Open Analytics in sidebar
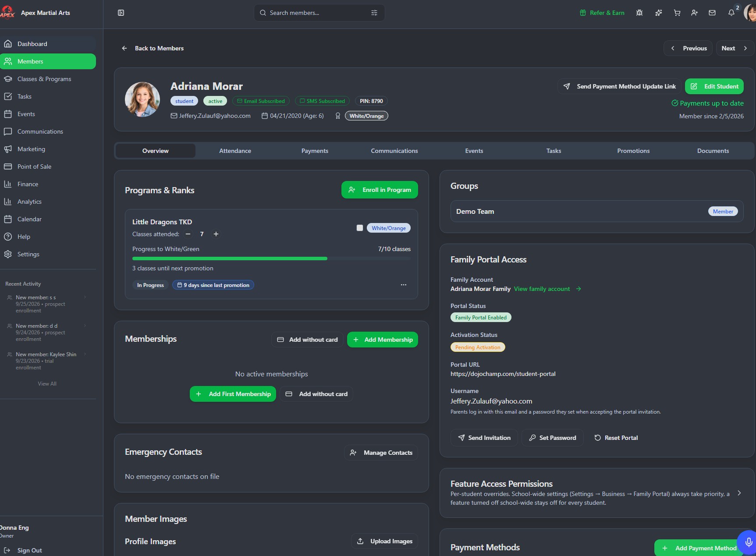756x556 pixels. click(x=48, y=202)
